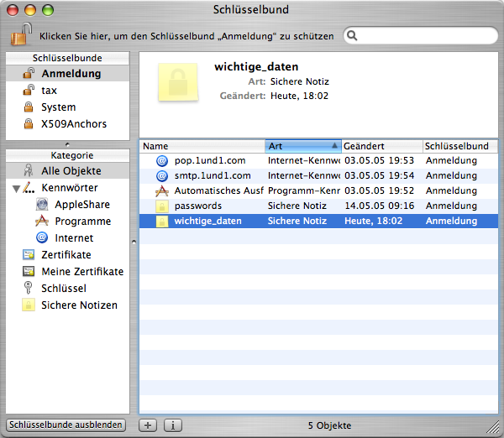Sort list by the Art column header
Screen dimensions: 504x438
click(x=302, y=146)
